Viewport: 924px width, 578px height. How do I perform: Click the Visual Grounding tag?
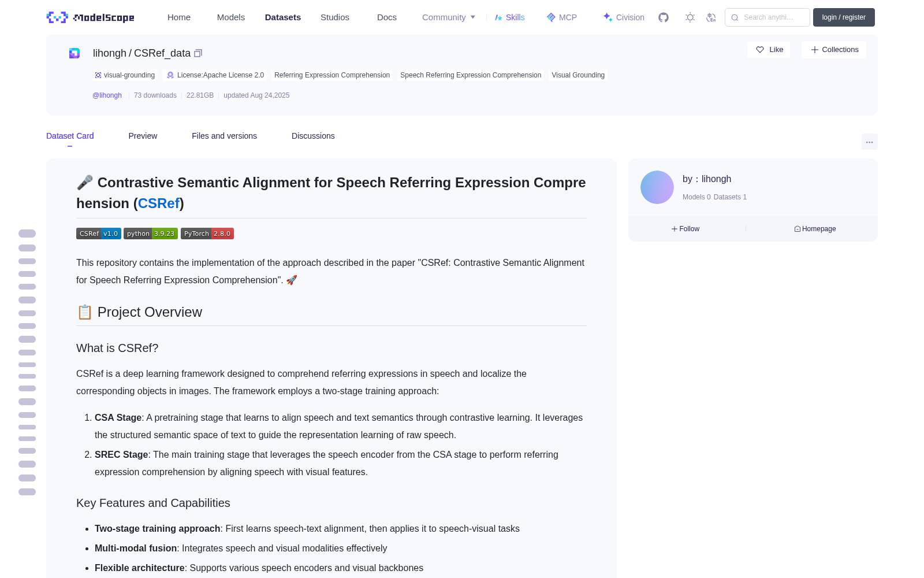pos(578,75)
